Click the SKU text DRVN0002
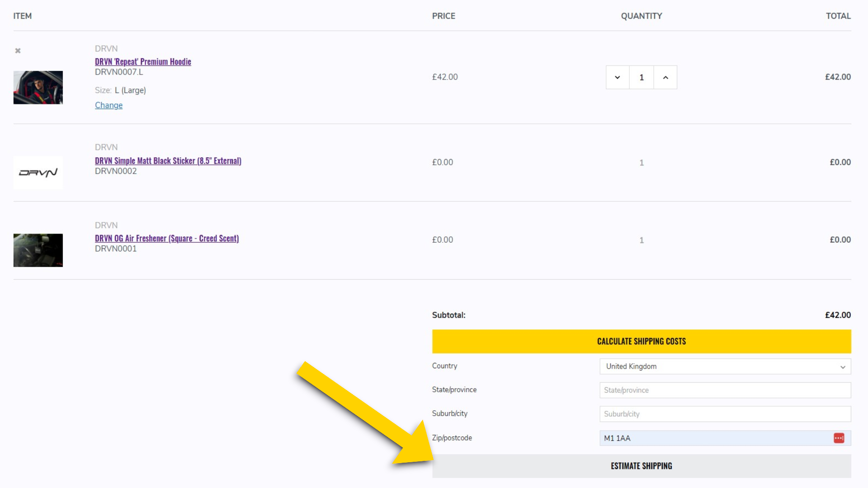868x488 pixels. [x=116, y=171]
